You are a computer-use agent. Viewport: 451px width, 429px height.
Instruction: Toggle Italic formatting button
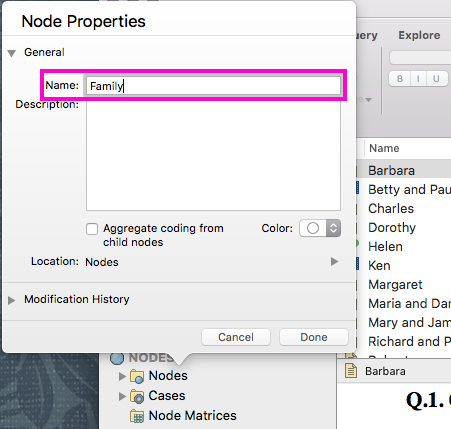[x=418, y=79]
